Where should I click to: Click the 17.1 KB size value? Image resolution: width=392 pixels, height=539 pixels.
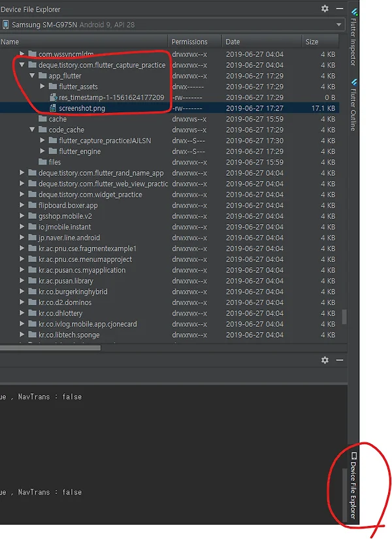click(x=323, y=108)
